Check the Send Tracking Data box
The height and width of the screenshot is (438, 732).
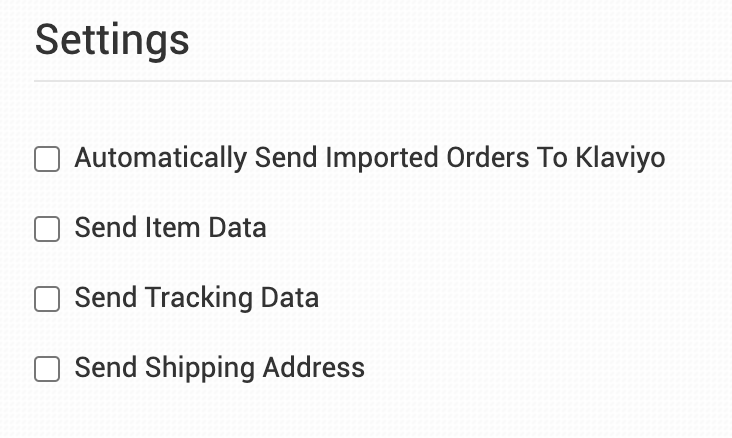pyautogui.click(x=47, y=299)
